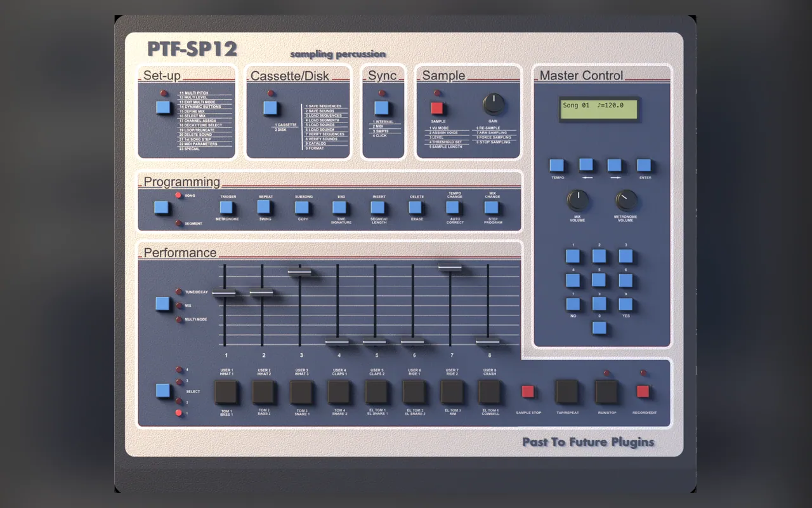The image size is (812, 508).
Task: Click the Enter button in Master Control
Action: (x=644, y=166)
